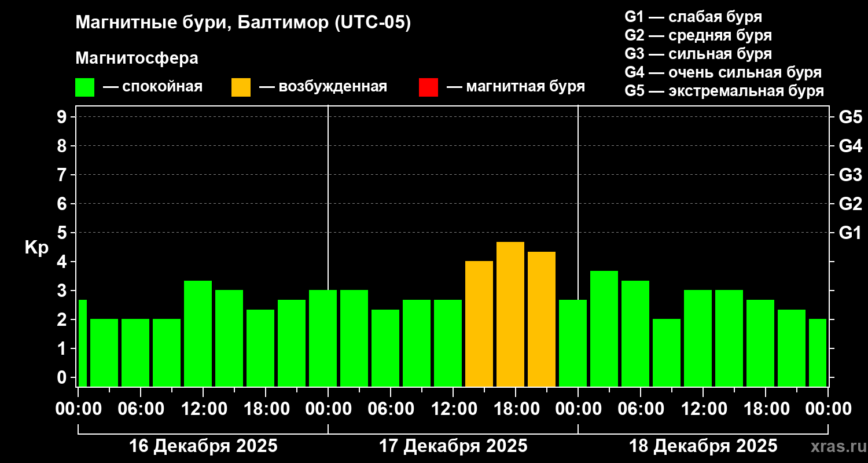Viewport: 868px width, 463px height.
Task: Click the 'G1' label on the right axis
Action: click(850, 233)
